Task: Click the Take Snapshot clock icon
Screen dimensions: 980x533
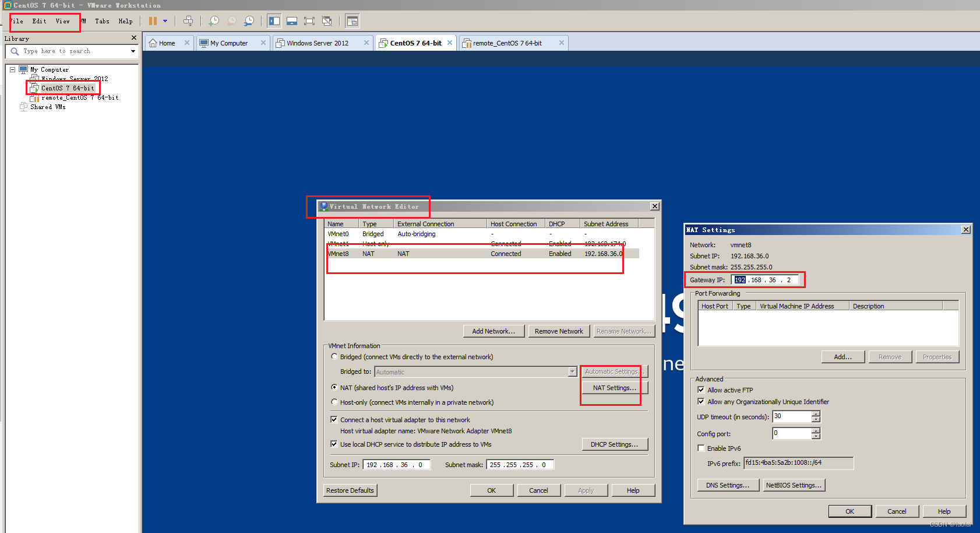Action: point(214,21)
